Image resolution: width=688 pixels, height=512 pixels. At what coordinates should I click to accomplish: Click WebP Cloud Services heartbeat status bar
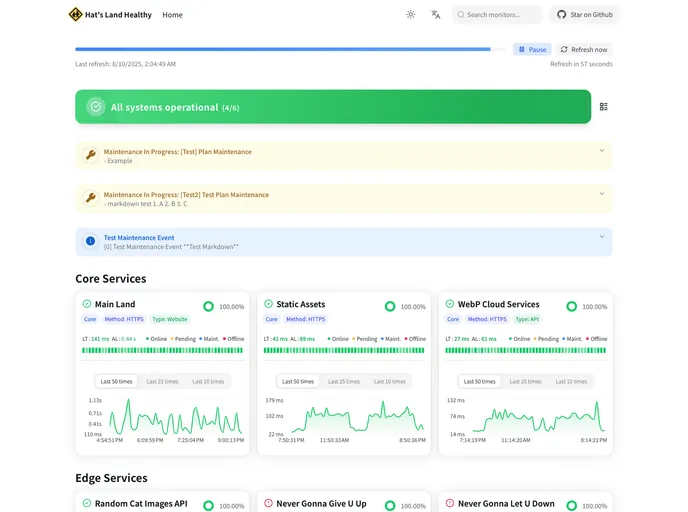click(526, 350)
